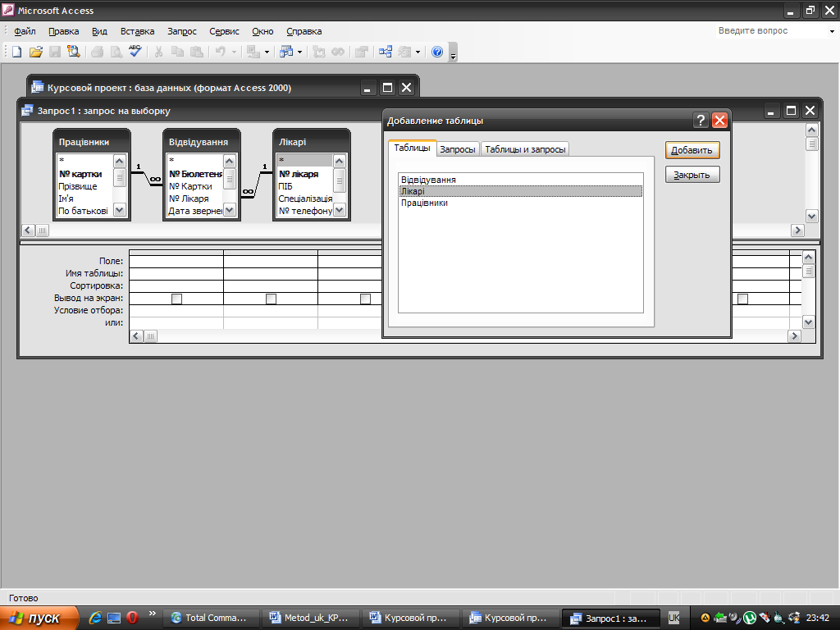Click the Analyze table icon
Screen dimensions: 840x630
[x=286, y=52]
